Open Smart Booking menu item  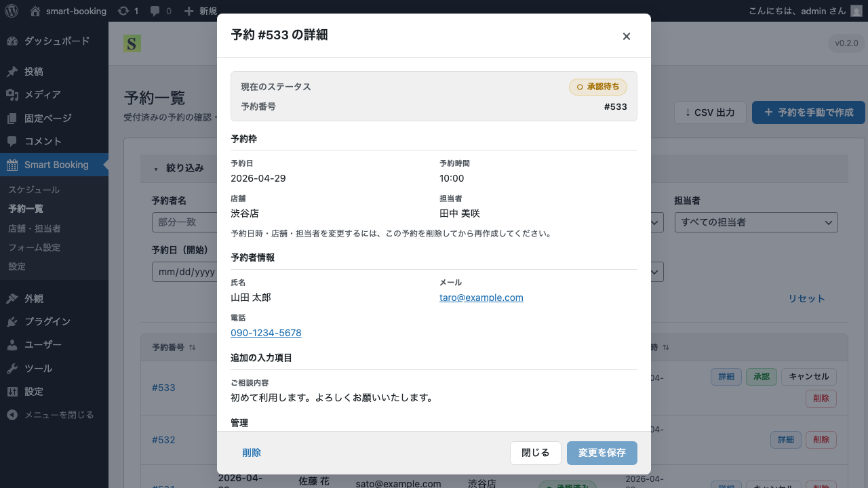[54, 165]
